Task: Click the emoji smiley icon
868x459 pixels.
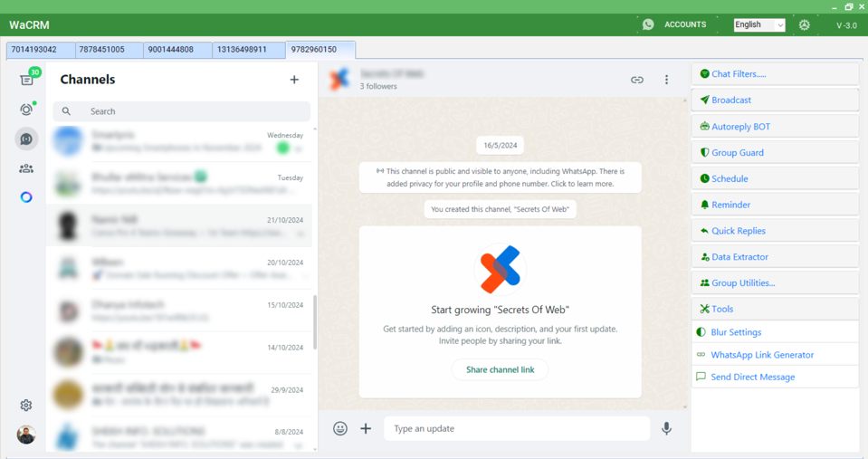Action: click(x=340, y=428)
